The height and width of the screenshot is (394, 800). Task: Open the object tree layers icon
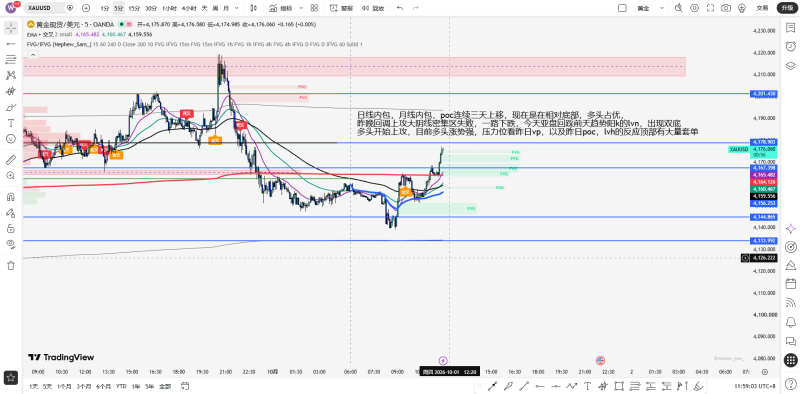point(791,65)
